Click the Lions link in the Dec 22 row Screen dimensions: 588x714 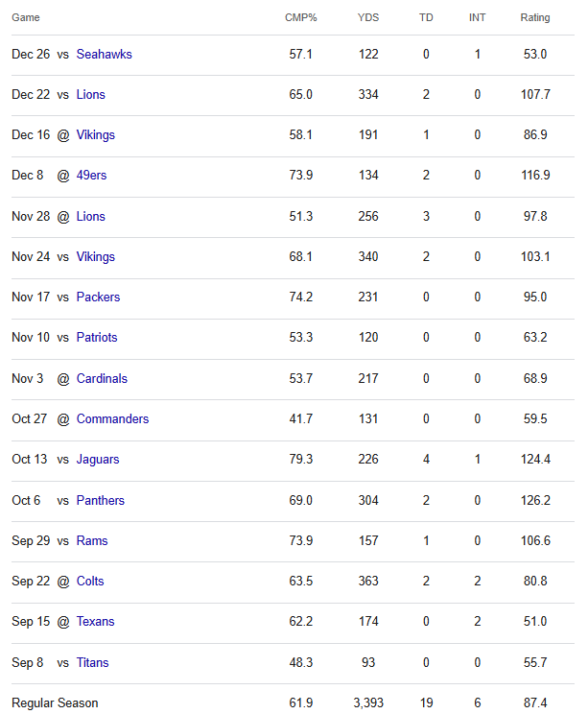click(x=91, y=95)
